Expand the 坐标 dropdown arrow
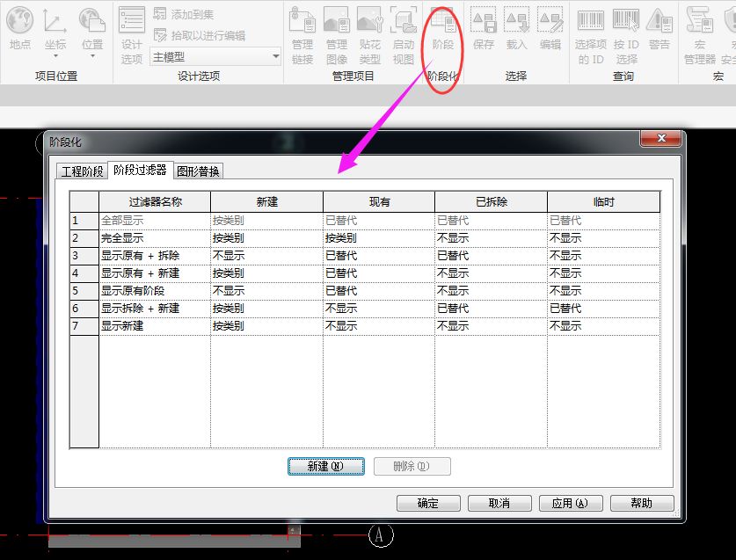The width and height of the screenshot is (736, 560). [55, 56]
